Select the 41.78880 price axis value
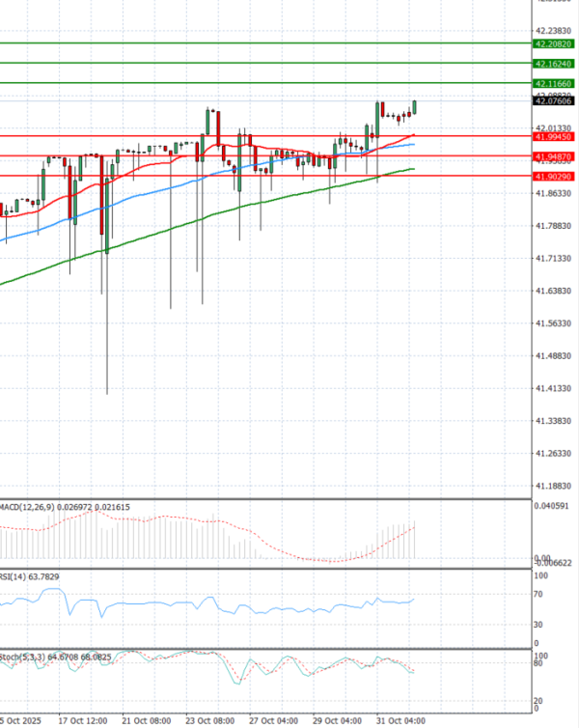Screen dimensions: 579x728 coord(553,226)
